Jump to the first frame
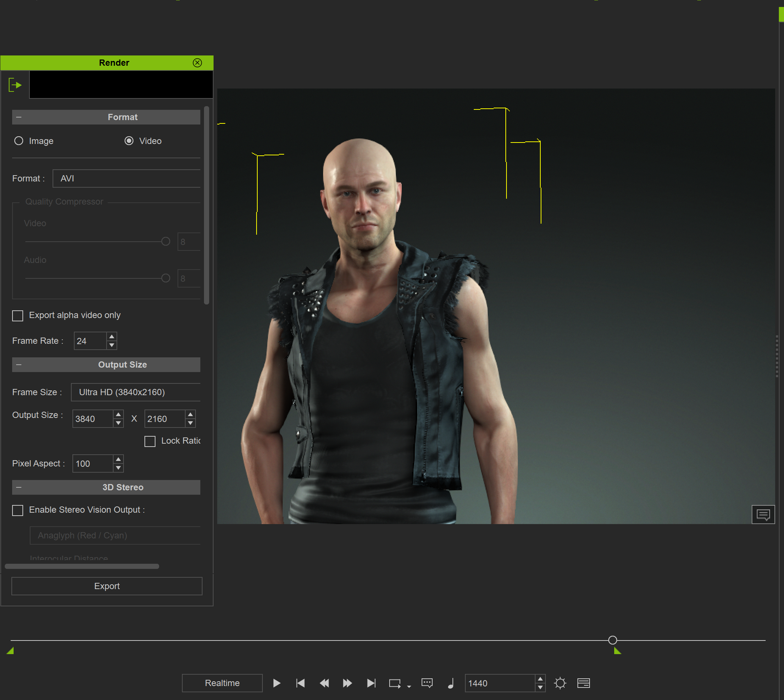 point(300,683)
